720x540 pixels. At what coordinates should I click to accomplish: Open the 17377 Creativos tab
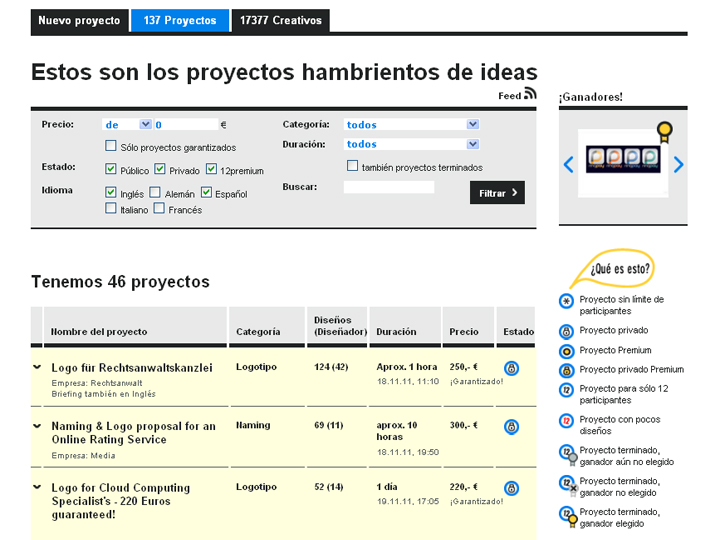pyautogui.click(x=279, y=20)
